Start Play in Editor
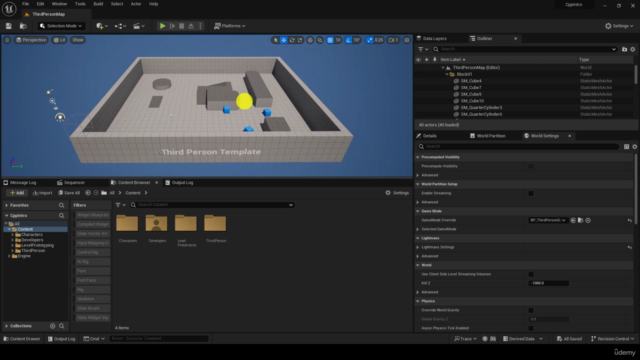Image resolution: width=640 pixels, height=360 pixels. 162,26
